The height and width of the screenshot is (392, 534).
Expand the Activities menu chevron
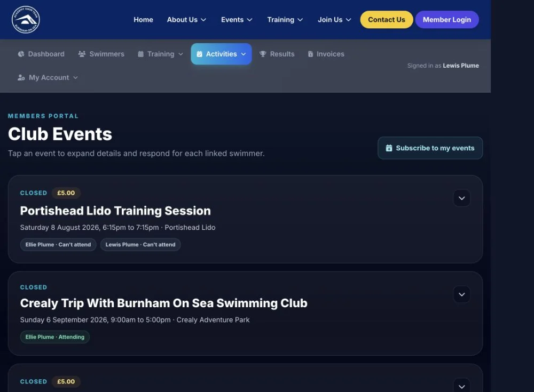pyautogui.click(x=244, y=54)
